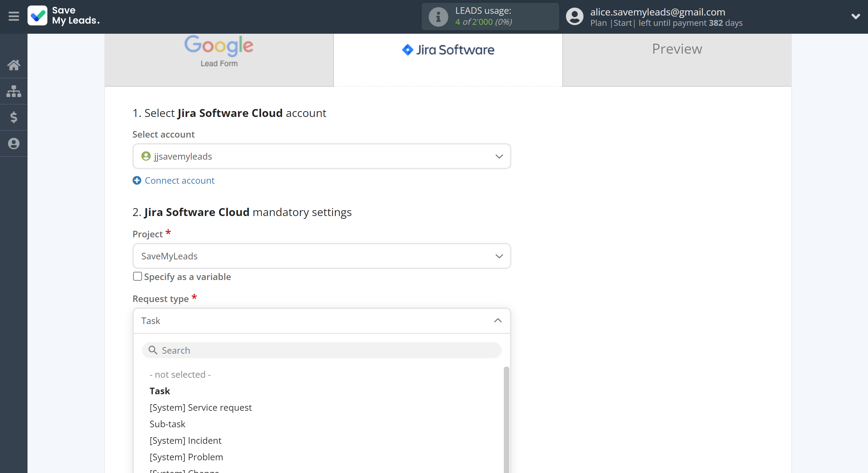
Task: Open the connections sitemap icon in sidebar
Action: pyautogui.click(x=14, y=91)
